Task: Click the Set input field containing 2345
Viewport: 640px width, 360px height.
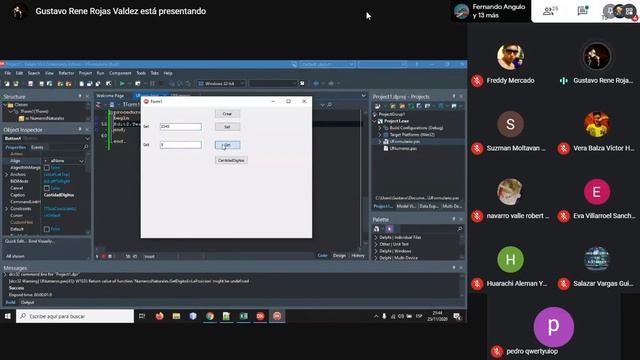Action: (180, 127)
